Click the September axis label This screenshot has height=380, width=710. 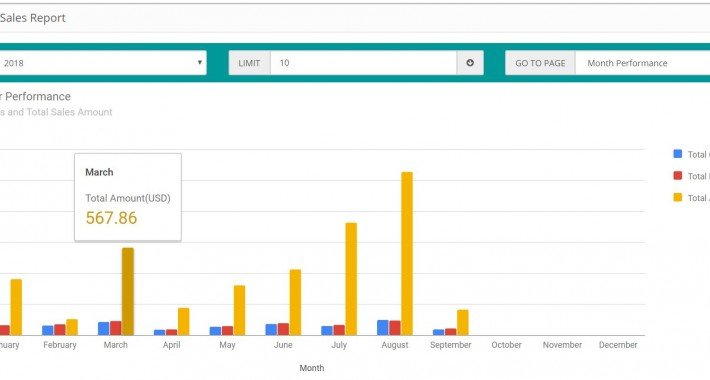coord(451,345)
